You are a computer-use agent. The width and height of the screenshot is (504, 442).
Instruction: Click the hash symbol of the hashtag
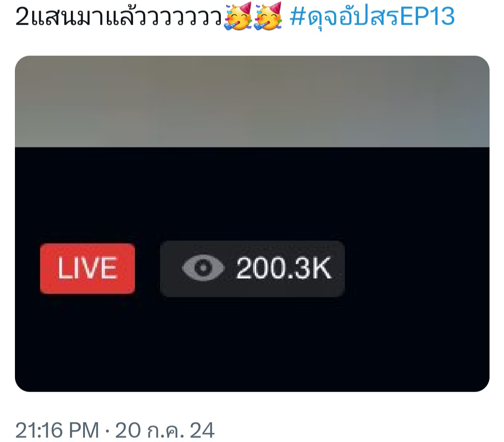pos(297,17)
